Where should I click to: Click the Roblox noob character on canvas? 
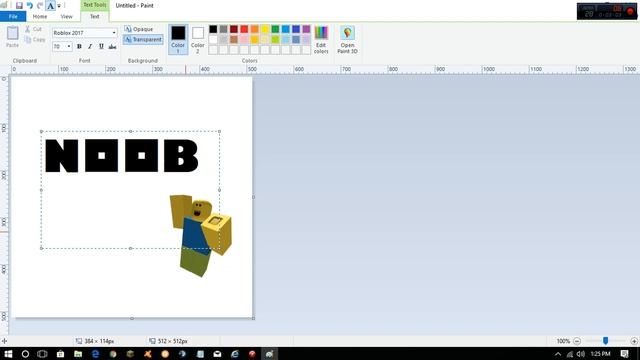coord(201,236)
